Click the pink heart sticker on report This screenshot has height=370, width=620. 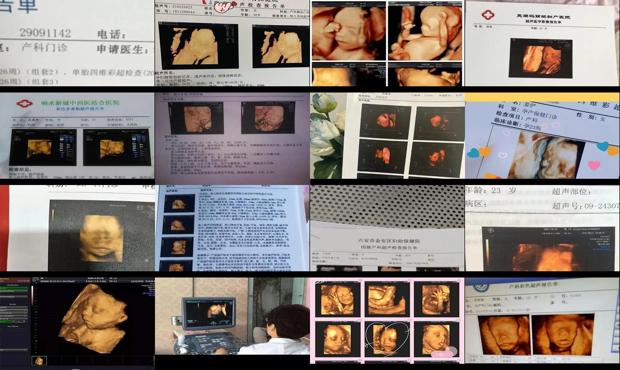point(594,164)
